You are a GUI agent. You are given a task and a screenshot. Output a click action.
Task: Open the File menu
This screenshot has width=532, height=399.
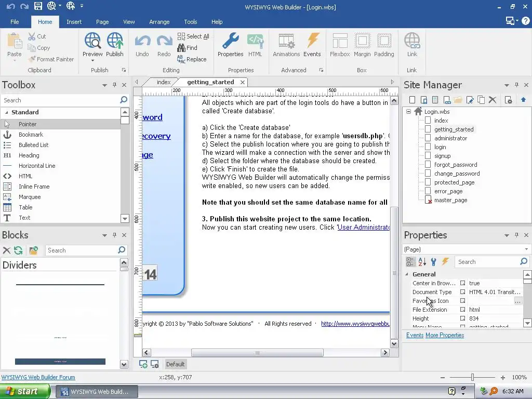tap(15, 22)
